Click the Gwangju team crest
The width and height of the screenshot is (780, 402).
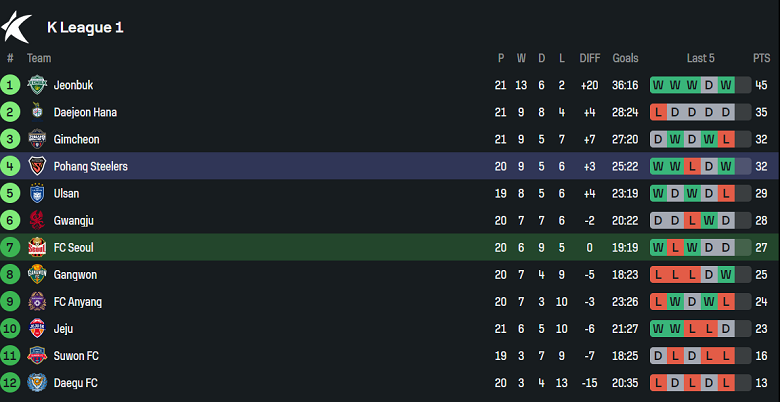[37, 220]
